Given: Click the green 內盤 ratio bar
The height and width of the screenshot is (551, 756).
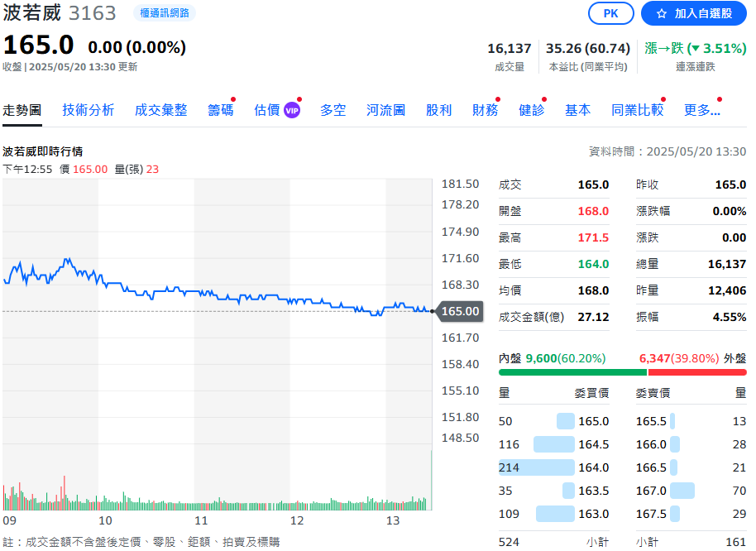Looking at the screenshot, I should click(572, 372).
